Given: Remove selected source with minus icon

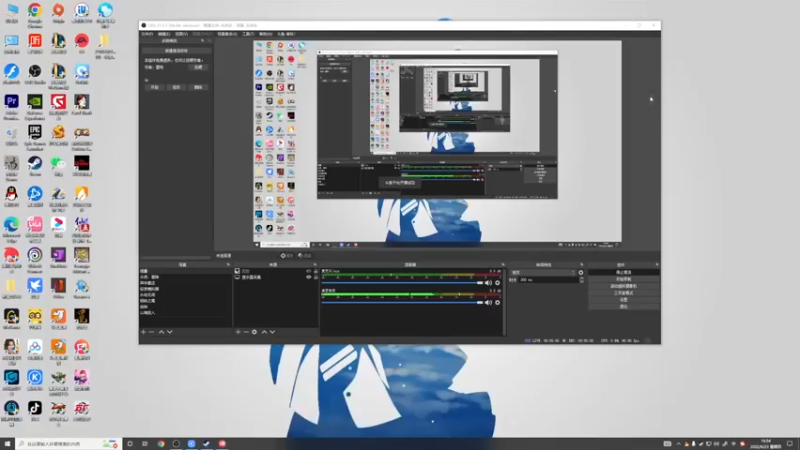Looking at the screenshot, I should pos(246,332).
